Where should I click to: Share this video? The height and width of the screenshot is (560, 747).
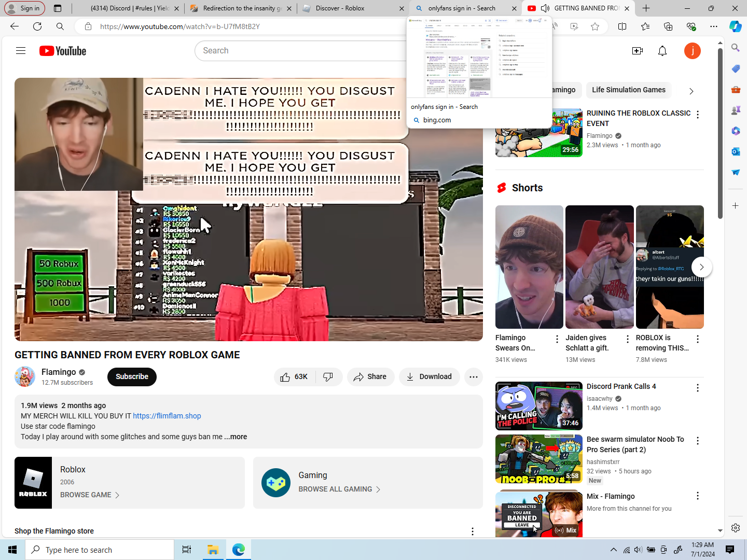click(370, 377)
